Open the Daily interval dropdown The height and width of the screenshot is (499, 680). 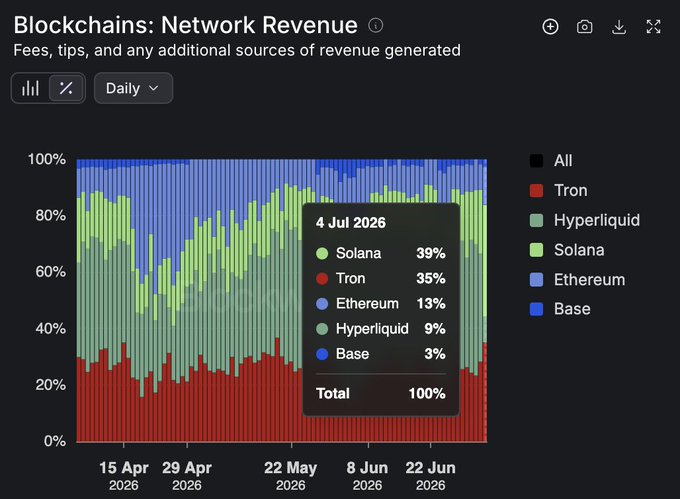click(133, 88)
